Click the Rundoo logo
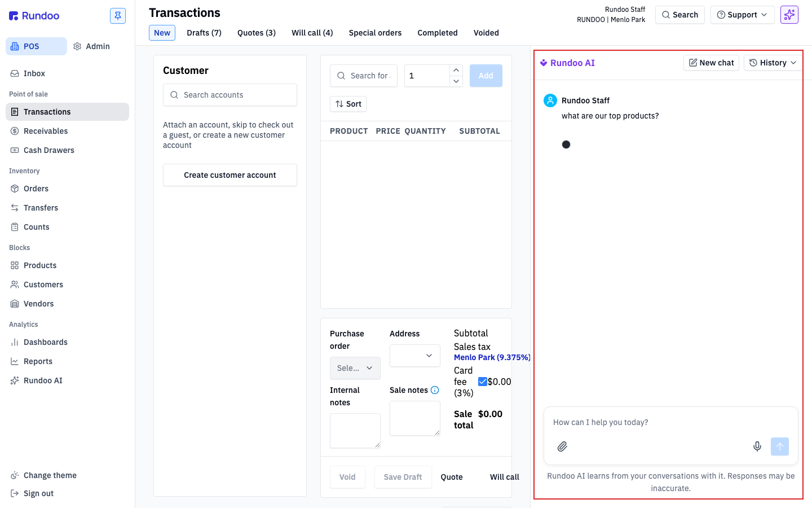This screenshot has height=508, width=812. pyautogui.click(x=34, y=16)
